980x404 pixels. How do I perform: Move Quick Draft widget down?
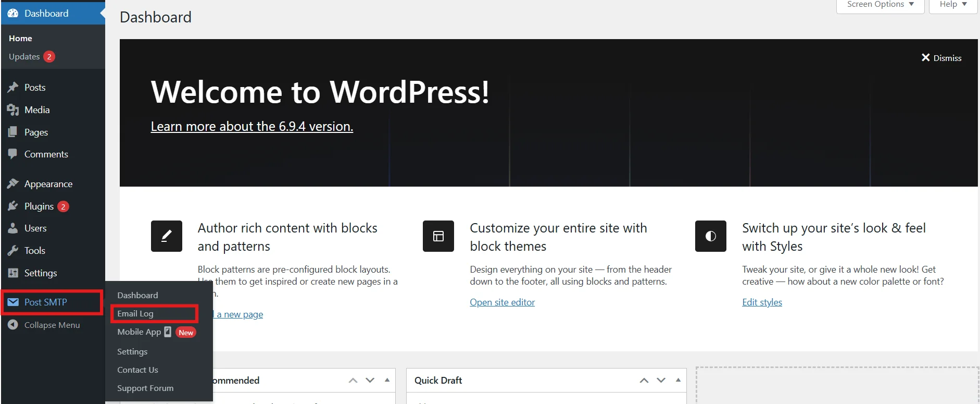[x=661, y=381]
